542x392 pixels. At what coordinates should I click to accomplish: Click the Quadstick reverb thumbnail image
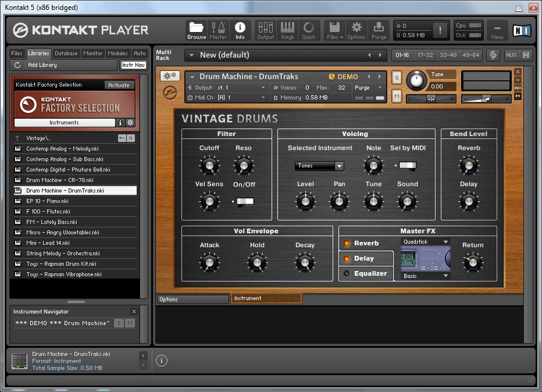coord(426,259)
